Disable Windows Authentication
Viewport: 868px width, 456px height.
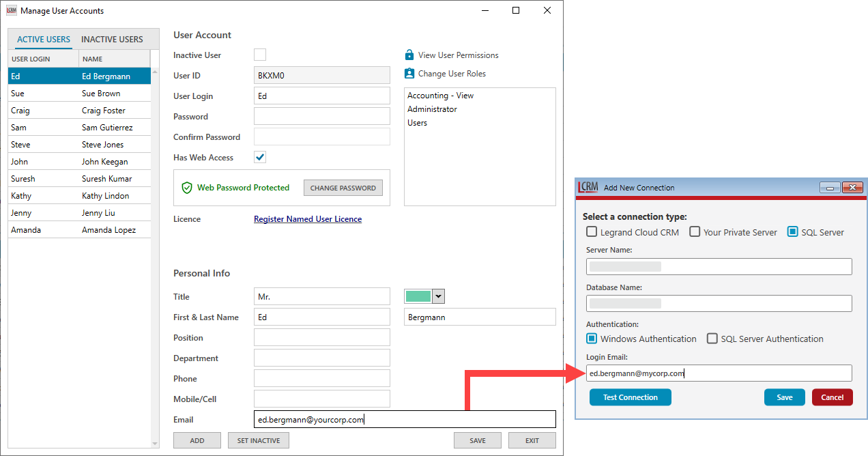[x=591, y=339]
